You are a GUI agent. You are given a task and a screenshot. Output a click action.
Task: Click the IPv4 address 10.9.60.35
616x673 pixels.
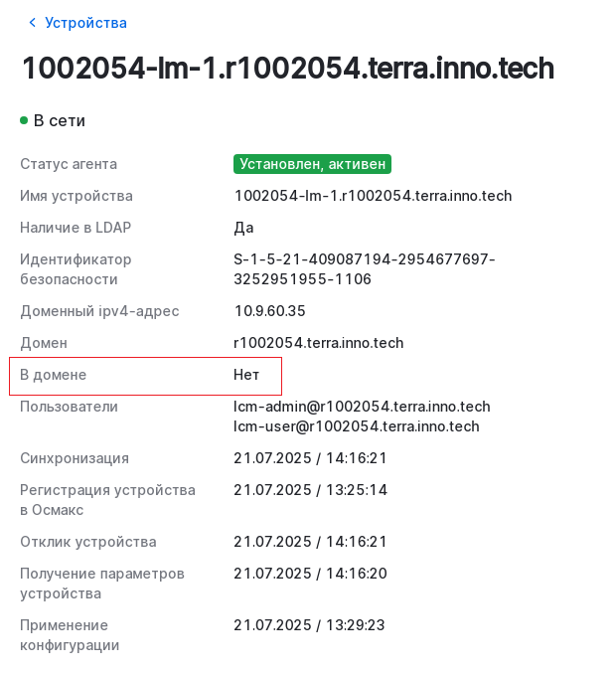pos(269,311)
